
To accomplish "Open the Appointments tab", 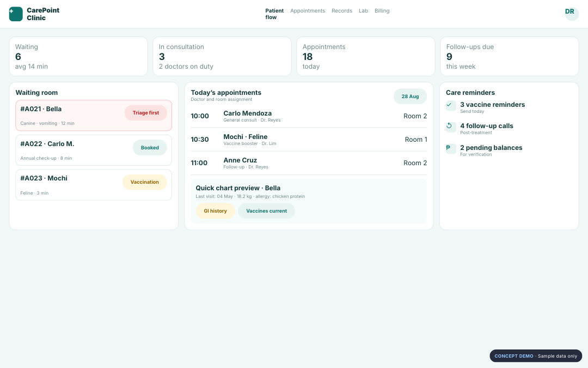I will point(308,11).
